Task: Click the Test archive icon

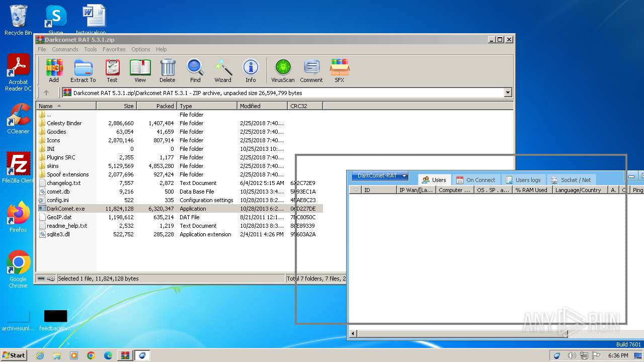Action: coord(112,71)
